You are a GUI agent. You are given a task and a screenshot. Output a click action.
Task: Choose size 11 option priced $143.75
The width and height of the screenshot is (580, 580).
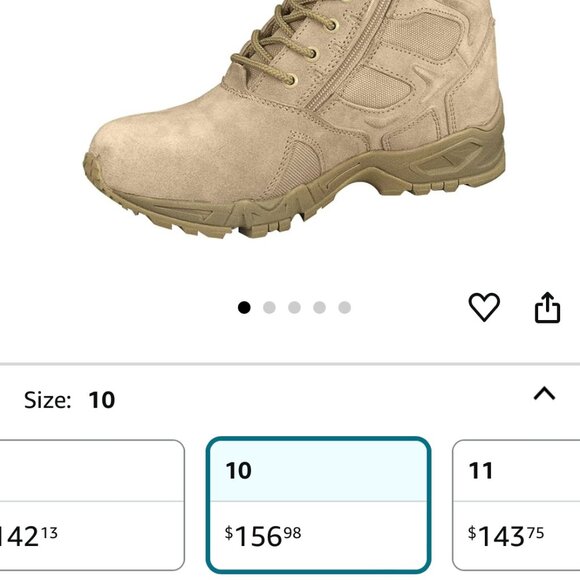pyautogui.click(x=516, y=505)
